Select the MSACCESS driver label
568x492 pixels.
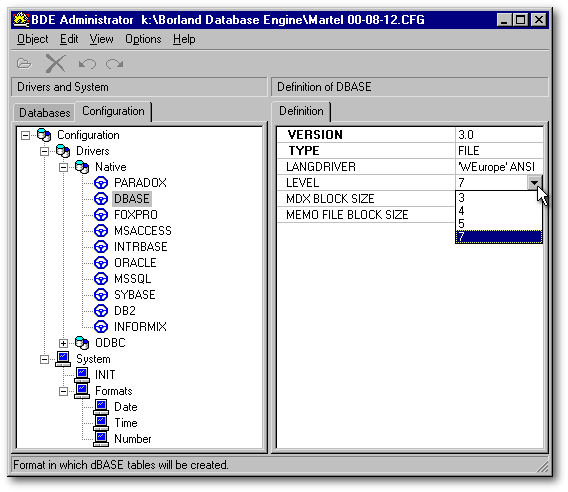tap(143, 230)
